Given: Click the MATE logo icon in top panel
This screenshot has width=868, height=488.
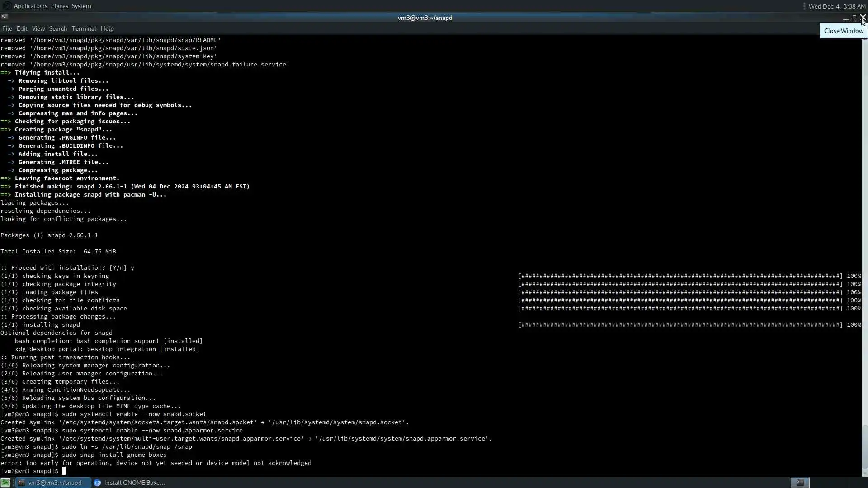Looking at the screenshot, I should point(7,6).
